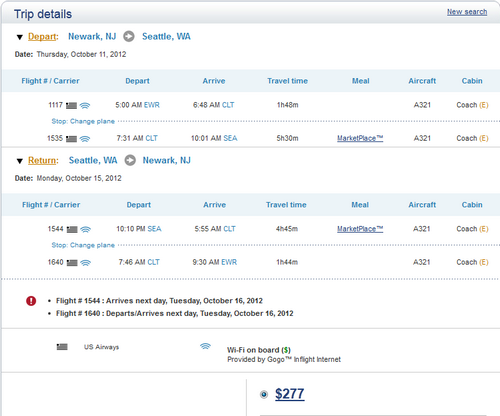Click the Wi-Fi icon for flight 1117
Screen dimensions: 500x416
pos(85,105)
